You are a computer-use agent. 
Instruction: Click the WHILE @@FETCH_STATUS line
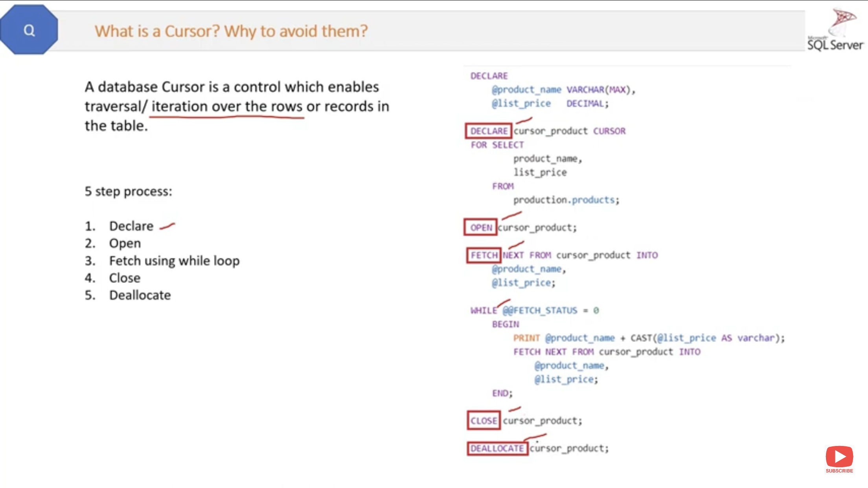coord(535,310)
